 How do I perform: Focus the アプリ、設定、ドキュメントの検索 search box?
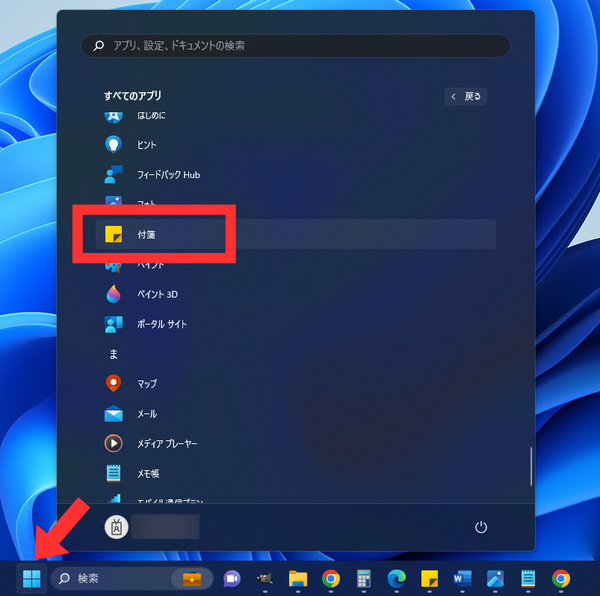[x=296, y=46]
